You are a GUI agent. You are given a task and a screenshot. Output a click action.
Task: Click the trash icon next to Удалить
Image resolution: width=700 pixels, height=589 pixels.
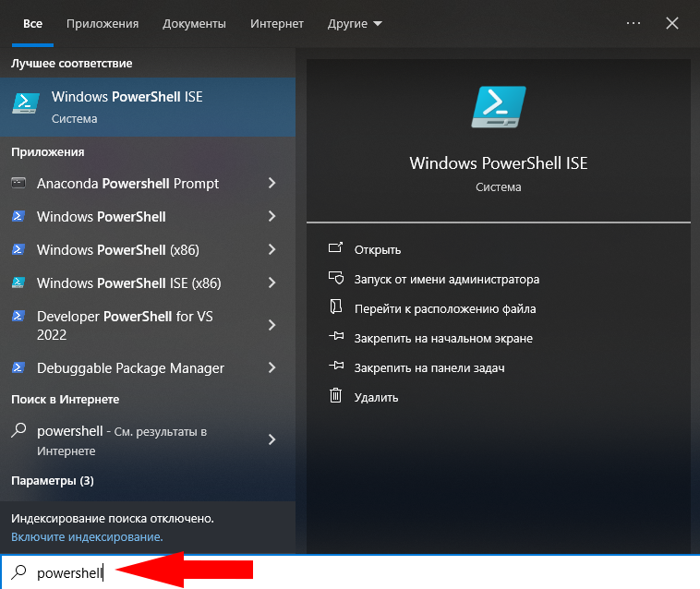[x=336, y=397]
